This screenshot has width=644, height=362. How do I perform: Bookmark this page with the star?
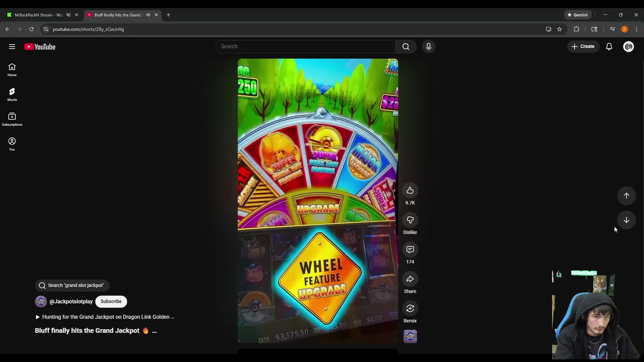(559, 29)
